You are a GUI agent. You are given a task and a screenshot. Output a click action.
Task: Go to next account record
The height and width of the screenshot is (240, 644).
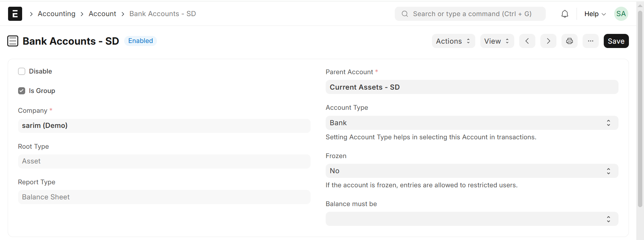(x=548, y=41)
